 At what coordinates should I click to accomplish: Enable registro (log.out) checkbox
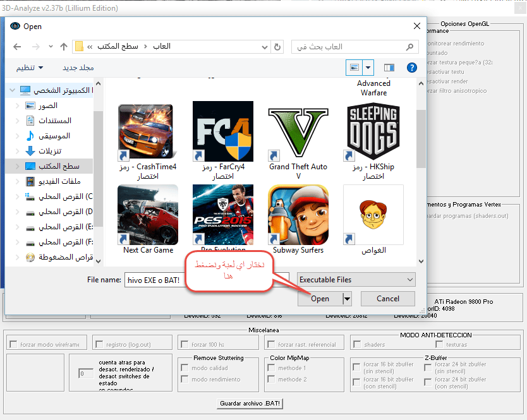[99, 344]
